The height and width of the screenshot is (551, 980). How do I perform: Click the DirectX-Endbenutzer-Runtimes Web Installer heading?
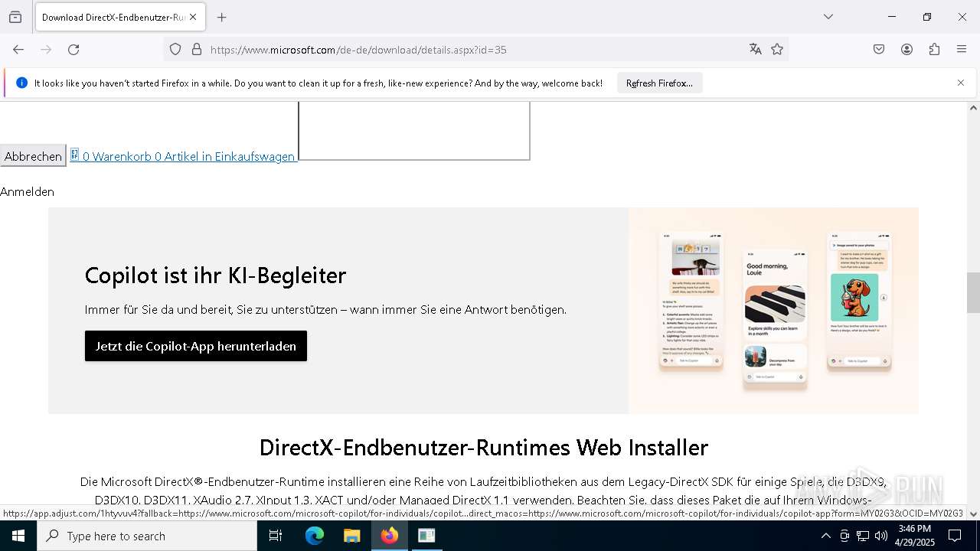click(484, 447)
